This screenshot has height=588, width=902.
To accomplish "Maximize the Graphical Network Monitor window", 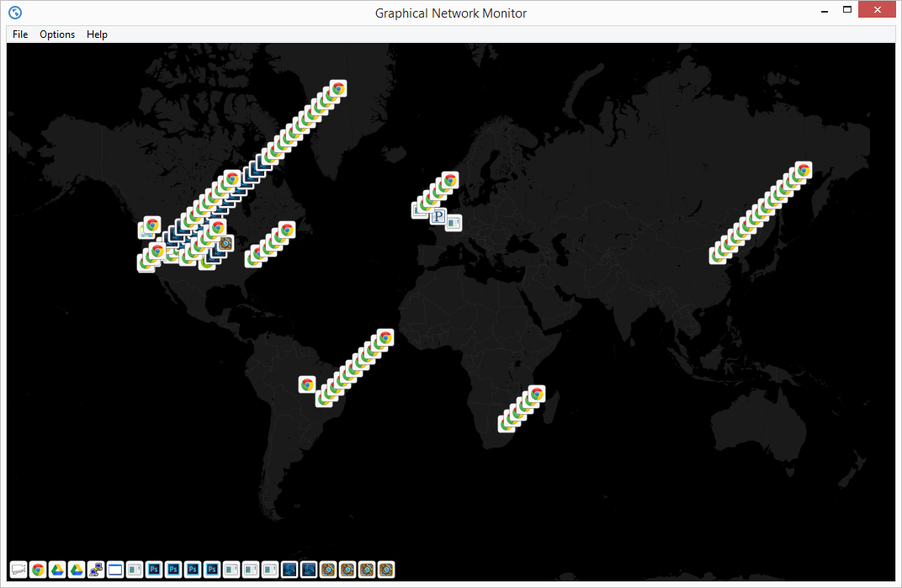I will tap(847, 10).
